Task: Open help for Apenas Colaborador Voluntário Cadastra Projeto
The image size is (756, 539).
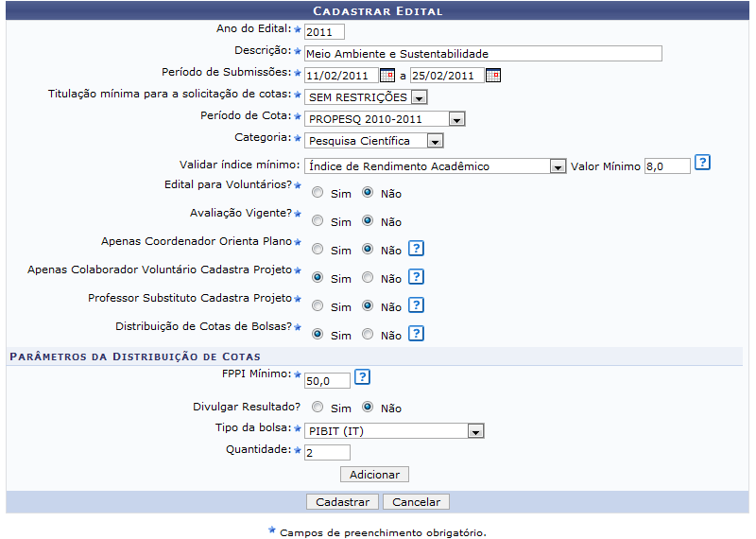Action: pos(416,277)
